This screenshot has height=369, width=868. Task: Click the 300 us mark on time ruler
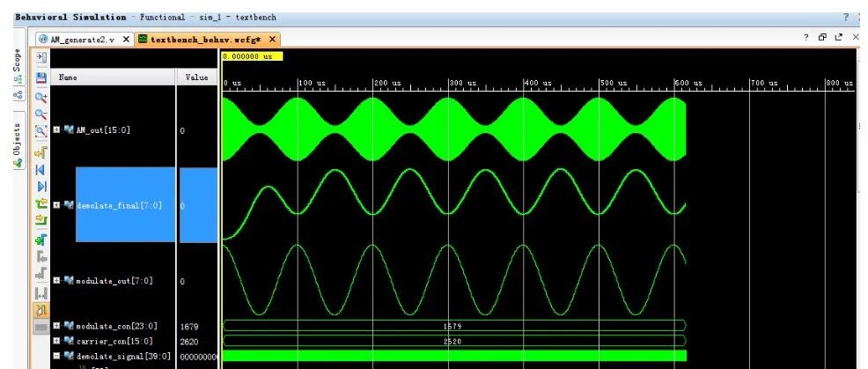[463, 83]
